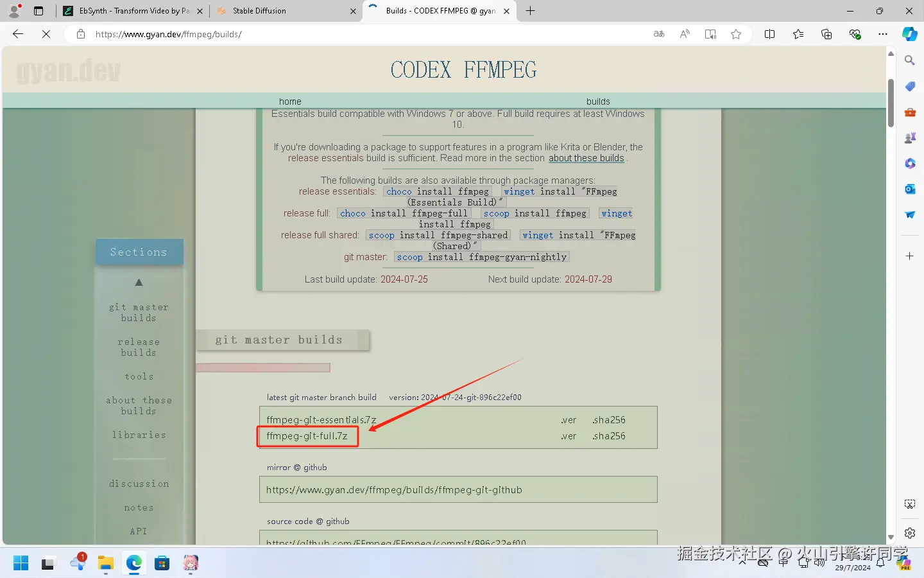924x578 pixels.
Task: Open the Microsoft 365 sidebar icon
Action: 910,163
